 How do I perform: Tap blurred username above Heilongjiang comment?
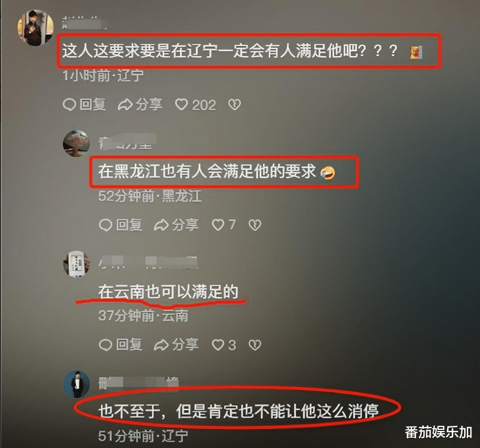(x=128, y=142)
